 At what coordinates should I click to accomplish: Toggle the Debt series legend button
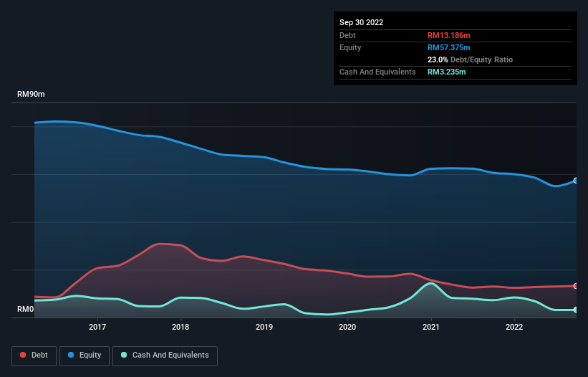(34, 355)
